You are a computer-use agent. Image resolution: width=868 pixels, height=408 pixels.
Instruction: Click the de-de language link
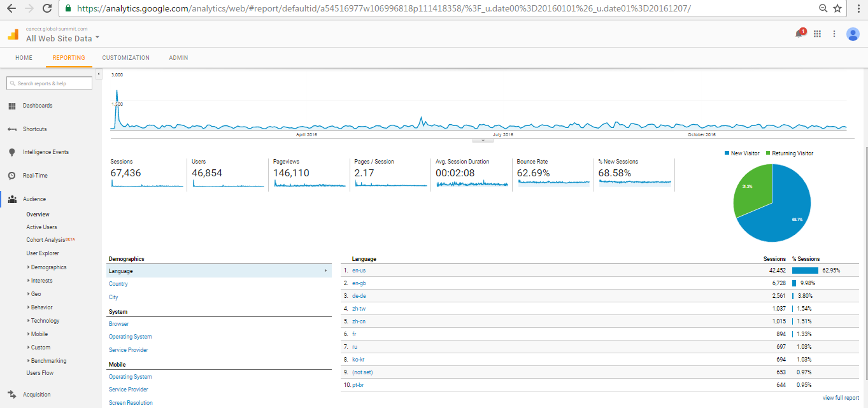(x=359, y=296)
